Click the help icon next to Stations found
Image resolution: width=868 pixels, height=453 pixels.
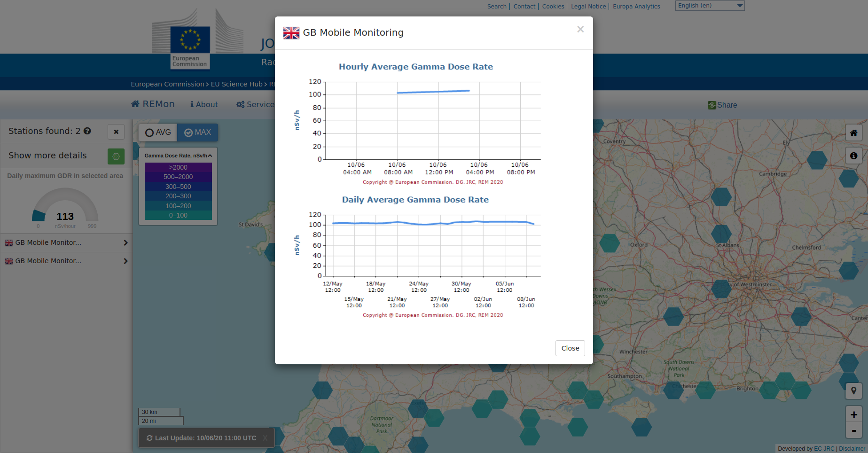click(87, 131)
